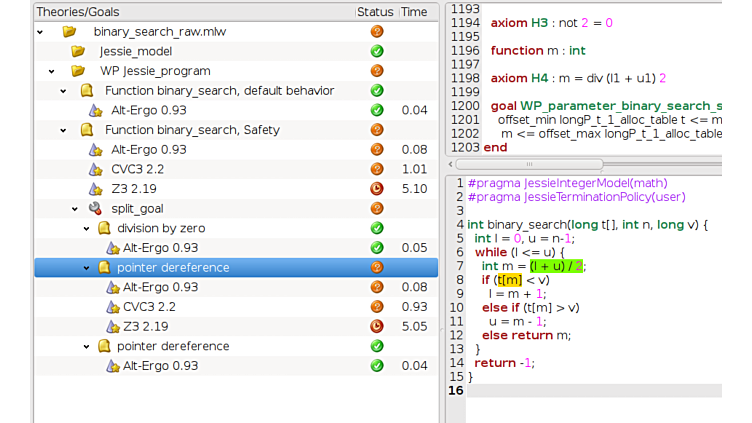Click the Time column header
The width and height of the screenshot is (752, 423).
413,12
